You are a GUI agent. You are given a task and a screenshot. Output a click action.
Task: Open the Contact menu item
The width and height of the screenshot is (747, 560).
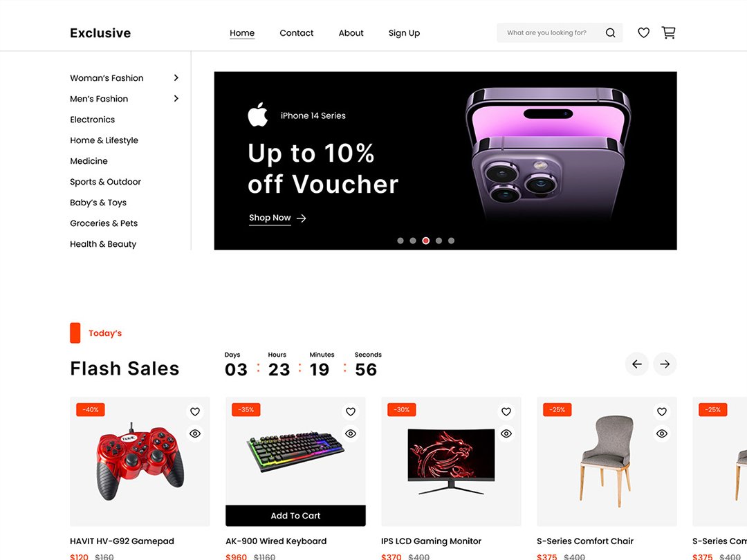pos(296,33)
